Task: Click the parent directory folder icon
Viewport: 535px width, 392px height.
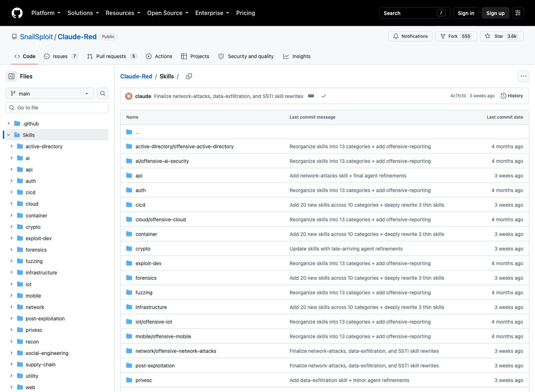Action: 129,132
